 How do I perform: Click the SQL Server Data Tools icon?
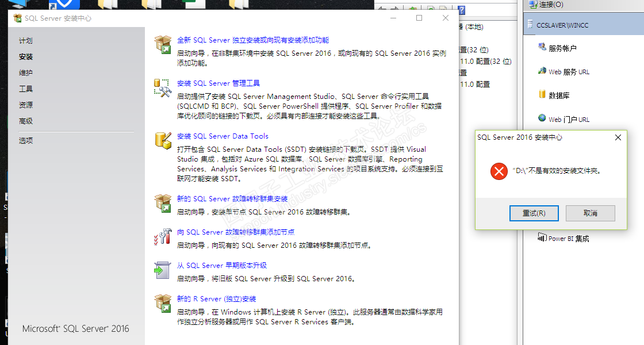click(x=163, y=140)
